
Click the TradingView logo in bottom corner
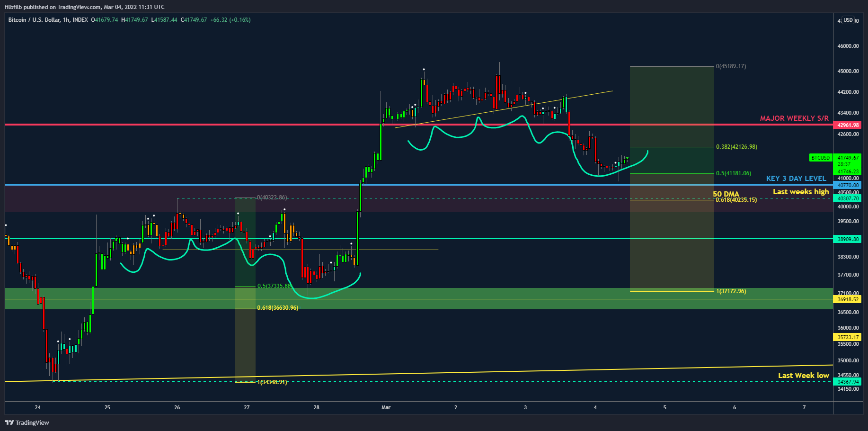pyautogui.click(x=27, y=422)
